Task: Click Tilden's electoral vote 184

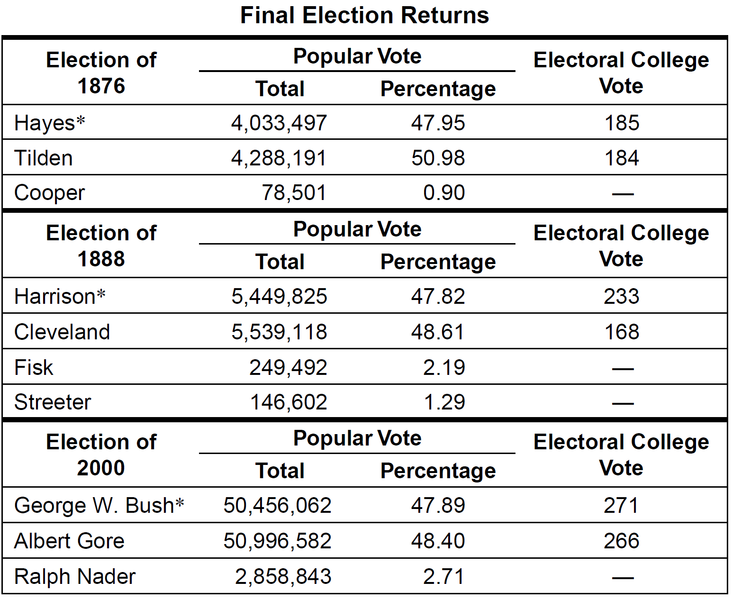Action: (x=622, y=158)
